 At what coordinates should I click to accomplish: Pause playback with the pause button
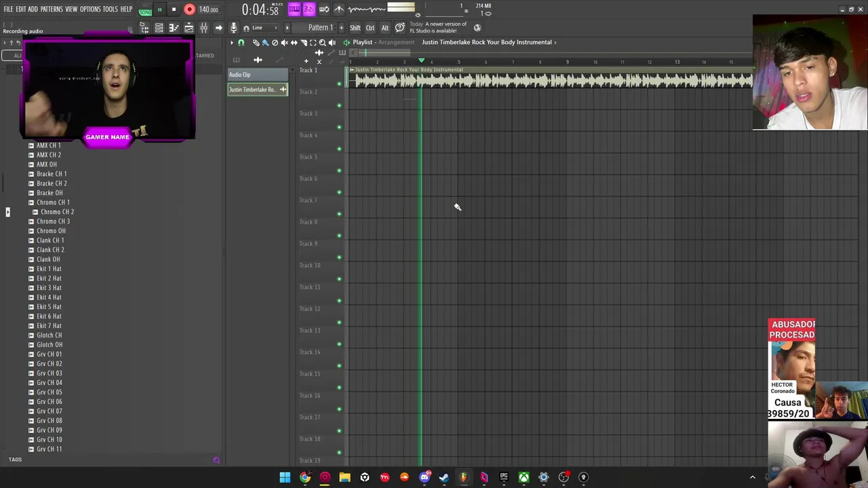coord(159,9)
